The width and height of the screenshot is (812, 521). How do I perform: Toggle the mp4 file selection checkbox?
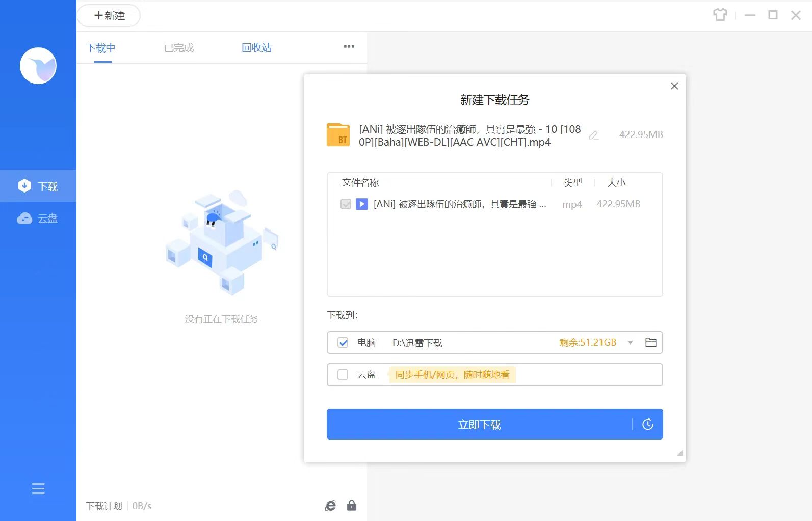[x=346, y=204]
